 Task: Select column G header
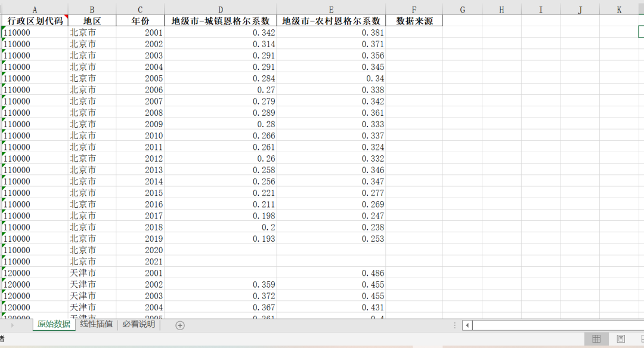pyautogui.click(x=463, y=10)
